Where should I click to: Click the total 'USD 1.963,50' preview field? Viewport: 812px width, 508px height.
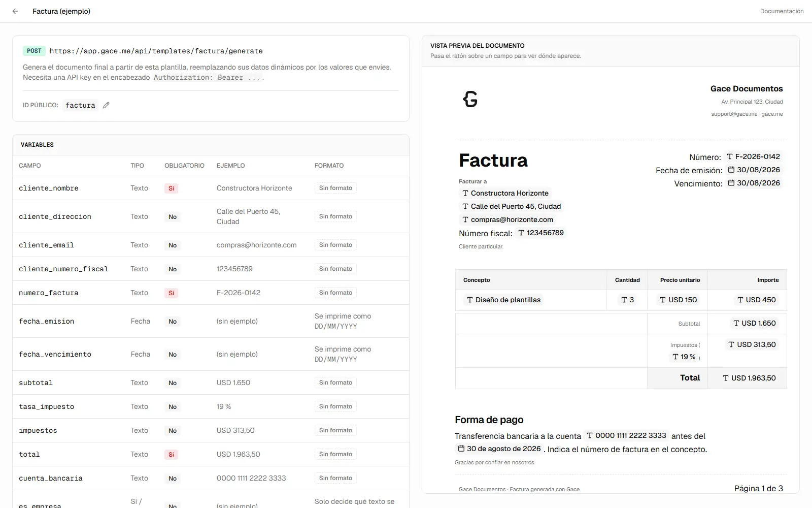point(750,378)
